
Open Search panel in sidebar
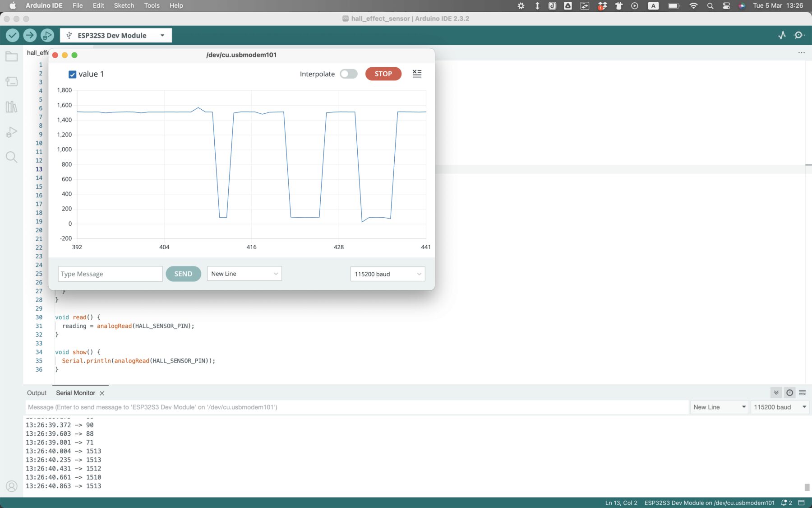(11, 157)
